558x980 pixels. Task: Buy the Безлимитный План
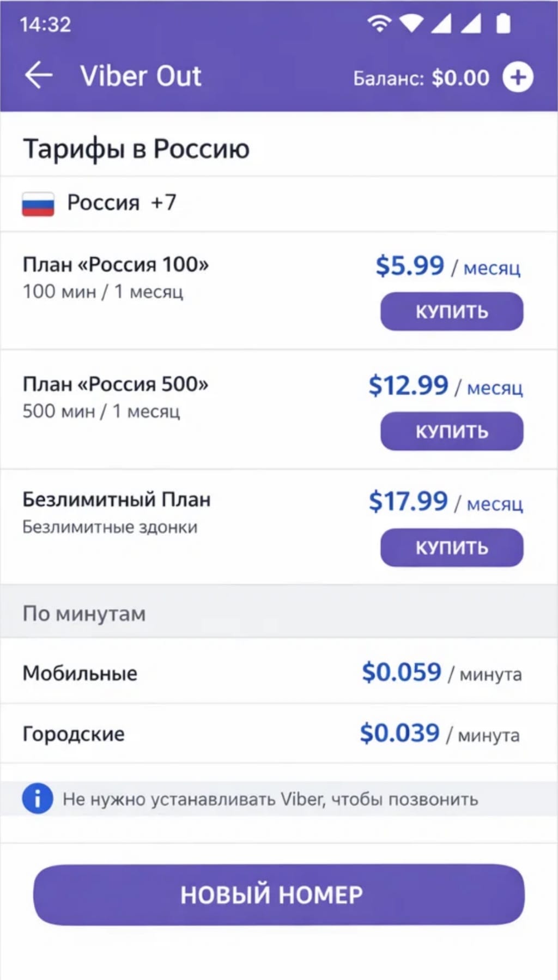pyautogui.click(x=451, y=547)
